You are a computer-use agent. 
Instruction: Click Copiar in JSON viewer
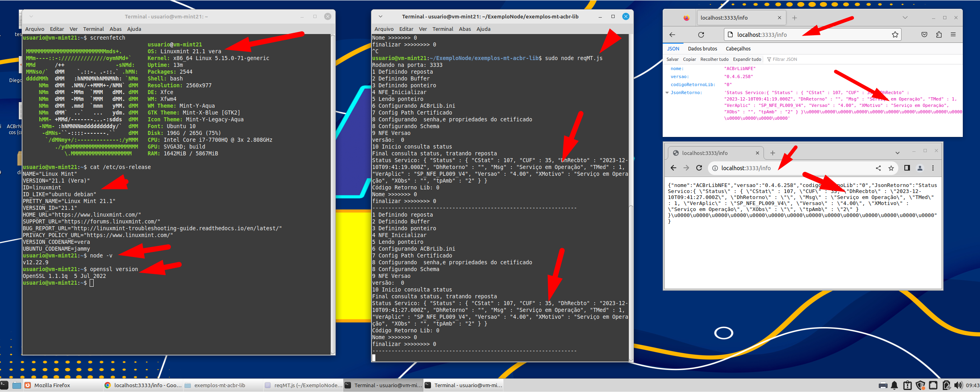coord(689,59)
